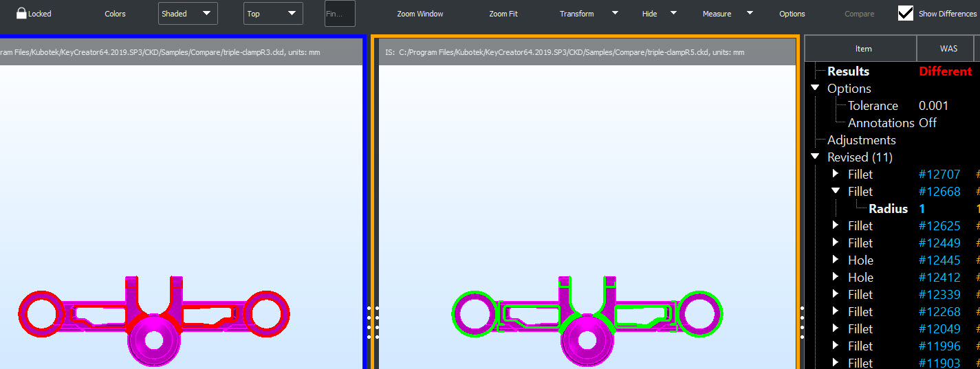Expand the Fillet #11903 row
The width and height of the screenshot is (980, 369).
[x=836, y=362]
